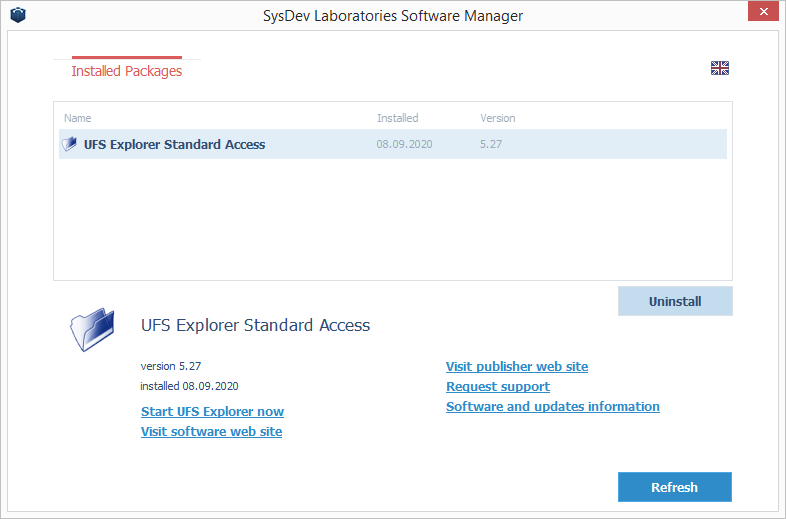
Task: Click the 08.09.2020 date cell in the list
Action: pos(404,144)
